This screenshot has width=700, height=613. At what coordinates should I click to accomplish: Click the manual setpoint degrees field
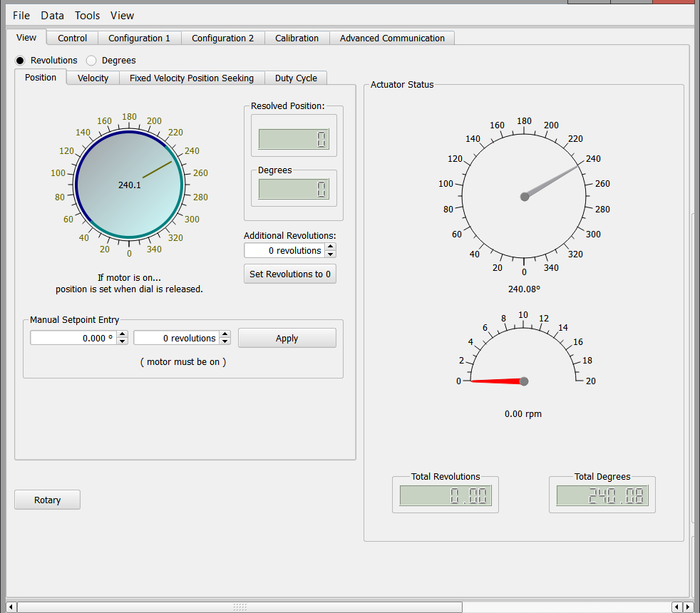pyautogui.click(x=73, y=338)
